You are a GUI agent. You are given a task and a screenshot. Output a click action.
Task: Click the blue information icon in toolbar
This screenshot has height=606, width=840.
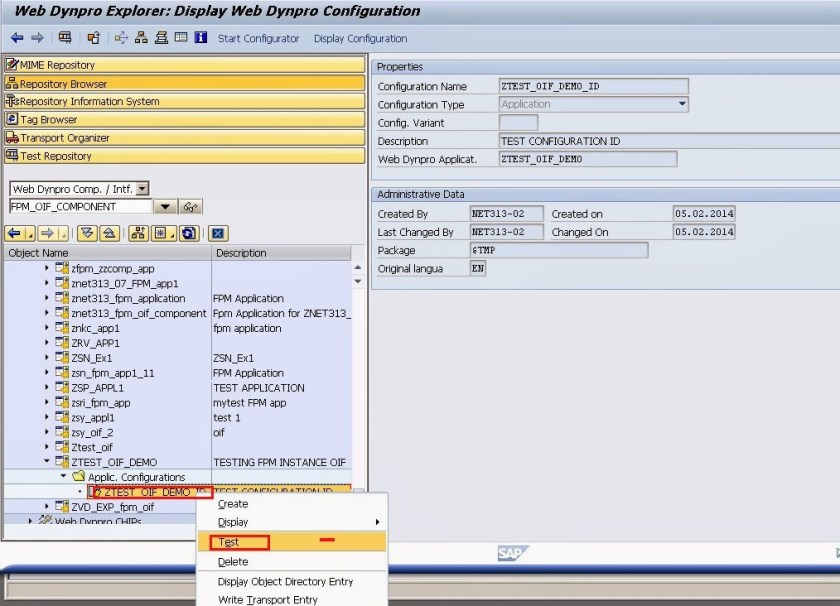coord(200,38)
